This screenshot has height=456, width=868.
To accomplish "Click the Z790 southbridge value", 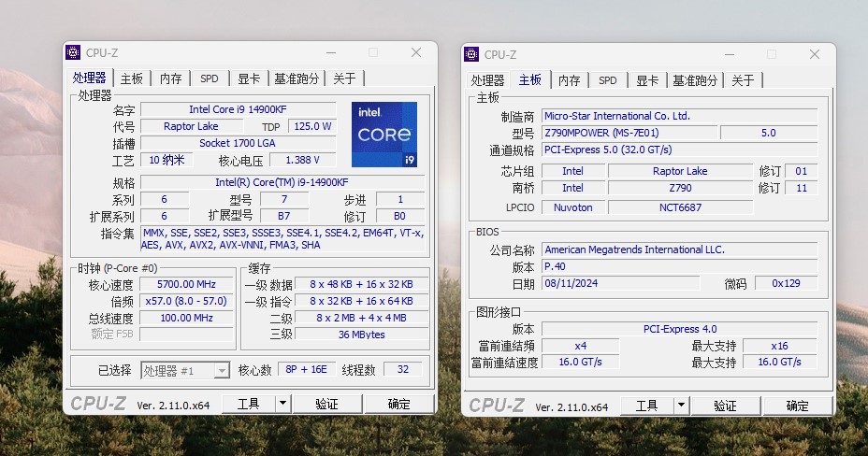I will pyautogui.click(x=680, y=188).
